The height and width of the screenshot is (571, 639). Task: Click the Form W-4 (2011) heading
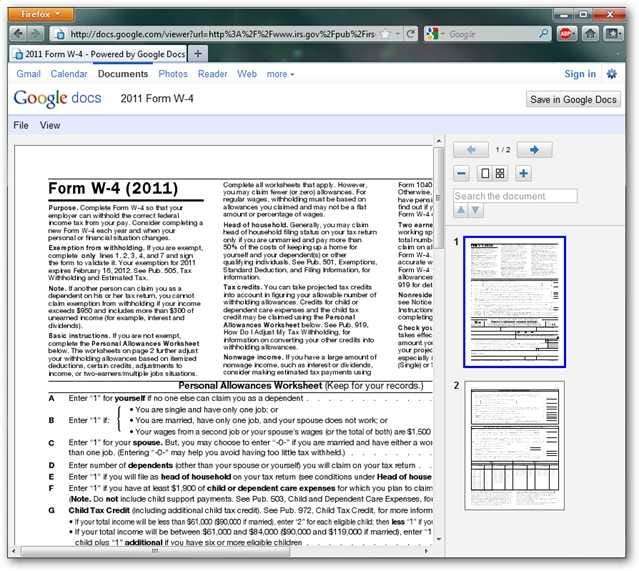(x=113, y=188)
